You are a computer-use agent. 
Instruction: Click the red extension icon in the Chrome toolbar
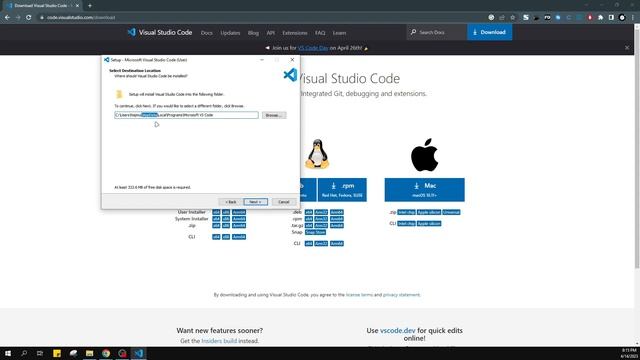(x=590, y=18)
